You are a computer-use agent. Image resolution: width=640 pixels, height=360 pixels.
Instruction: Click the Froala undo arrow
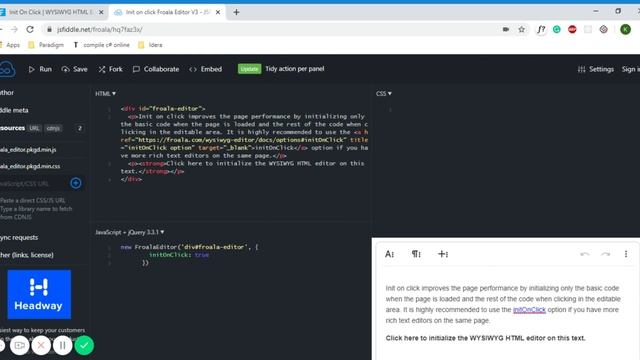tap(584, 254)
